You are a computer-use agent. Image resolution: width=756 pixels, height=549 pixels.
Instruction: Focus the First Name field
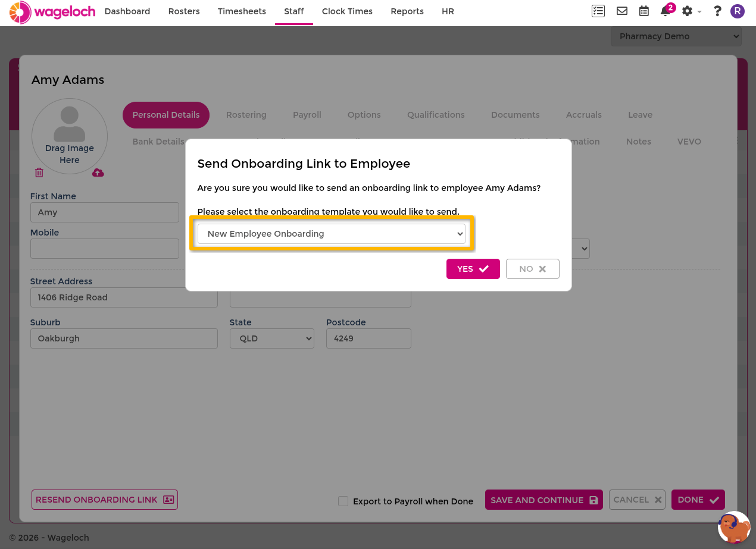(105, 212)
